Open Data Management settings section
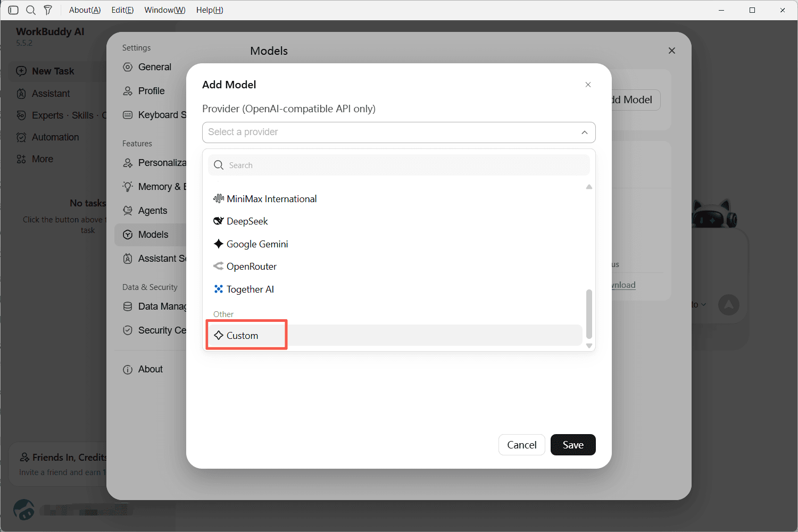 tap(151, 306)
